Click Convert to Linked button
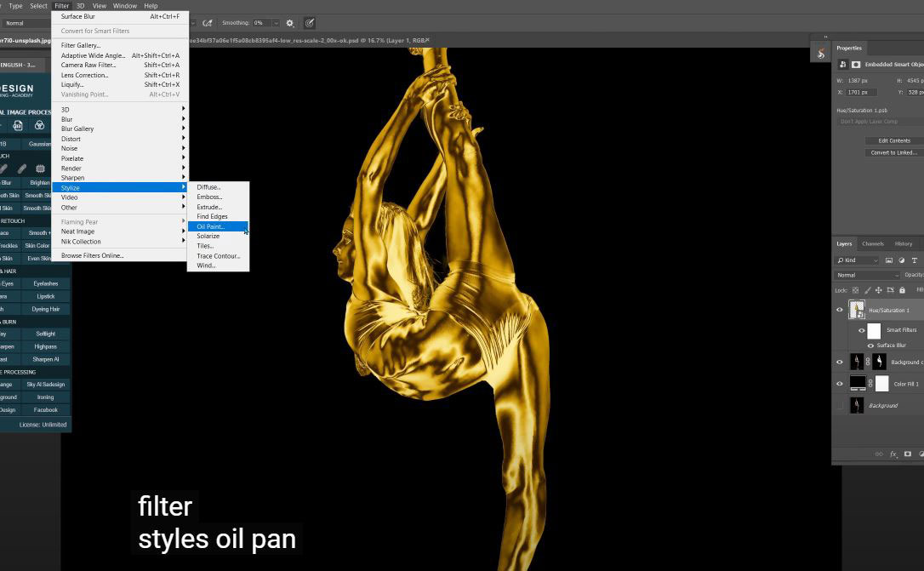 click(894, 152)
